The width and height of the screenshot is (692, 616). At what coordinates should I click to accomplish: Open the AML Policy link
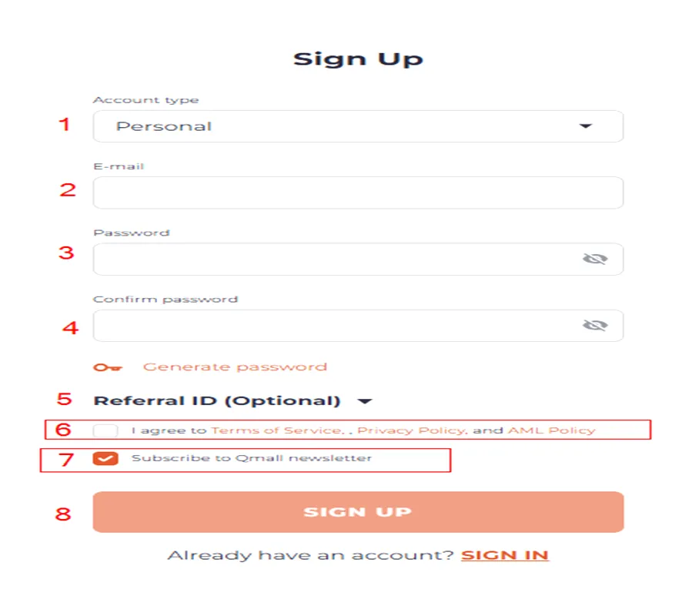point(552,430)
